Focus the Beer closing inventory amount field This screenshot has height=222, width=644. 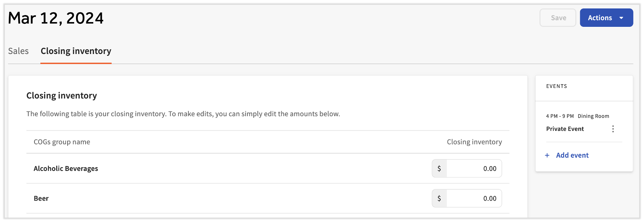click(474, 198)
